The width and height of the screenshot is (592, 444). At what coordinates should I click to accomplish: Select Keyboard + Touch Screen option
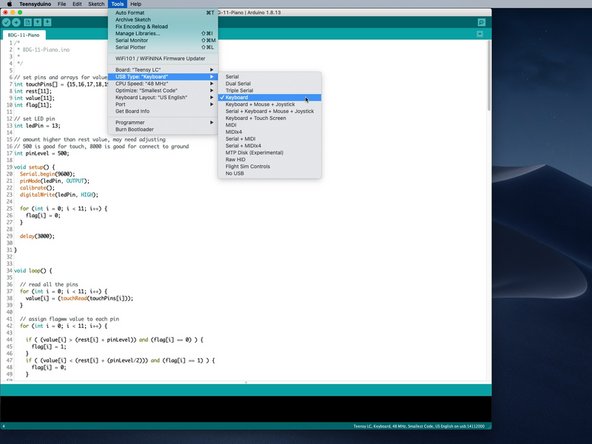270,118
